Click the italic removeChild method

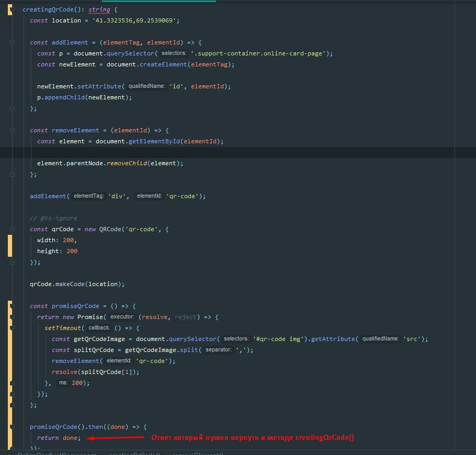click(x=127, y=163)
